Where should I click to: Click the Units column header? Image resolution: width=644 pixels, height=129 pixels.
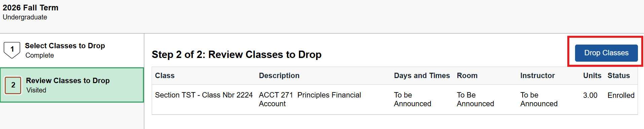click(592, 76)
